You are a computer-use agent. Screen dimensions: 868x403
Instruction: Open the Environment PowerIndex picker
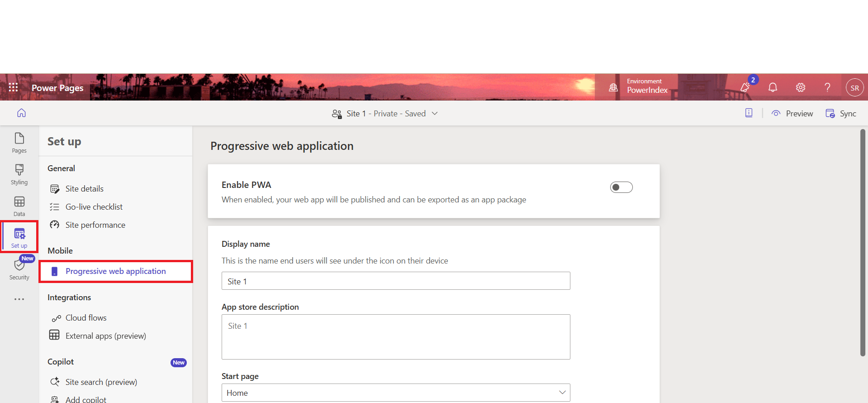point(639,86)
